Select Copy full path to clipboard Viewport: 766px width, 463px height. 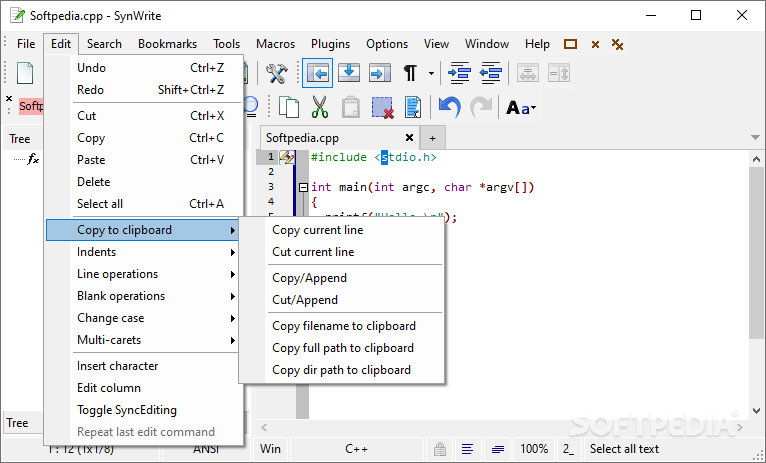point(342,348)
